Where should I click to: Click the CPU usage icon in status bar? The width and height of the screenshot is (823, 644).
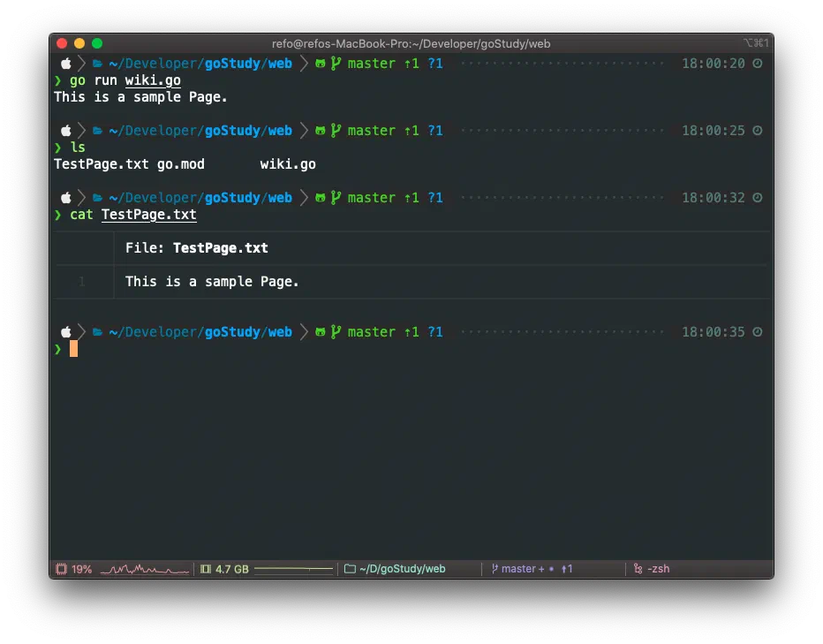coord(62,569)
